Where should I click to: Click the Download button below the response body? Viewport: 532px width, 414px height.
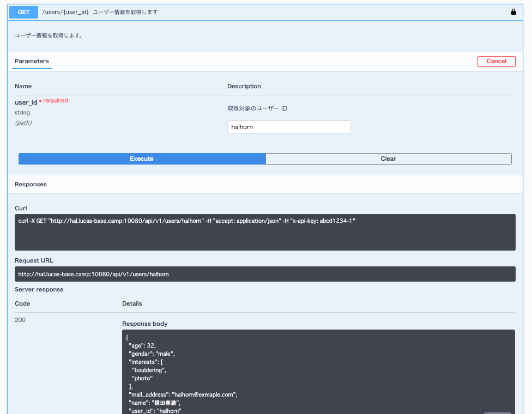498,412
